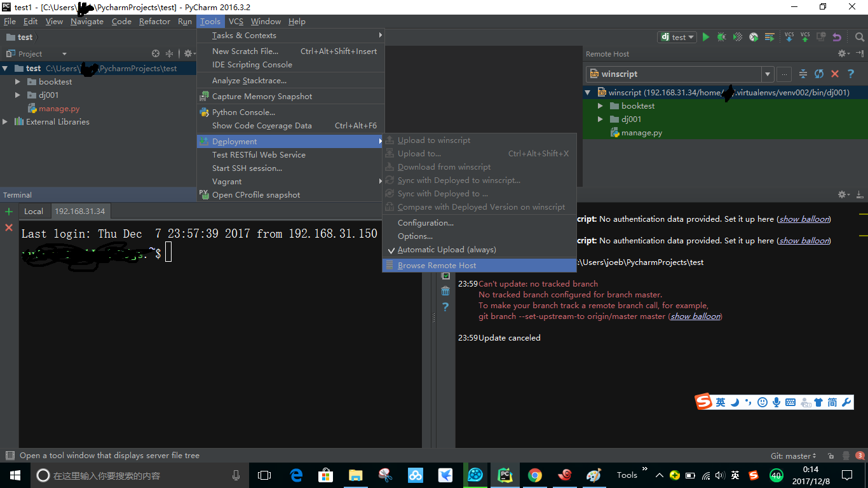Viewport: 868px width, 488px height.
Task: Click the Event Log help question mark
Action: tap(445, 307)
